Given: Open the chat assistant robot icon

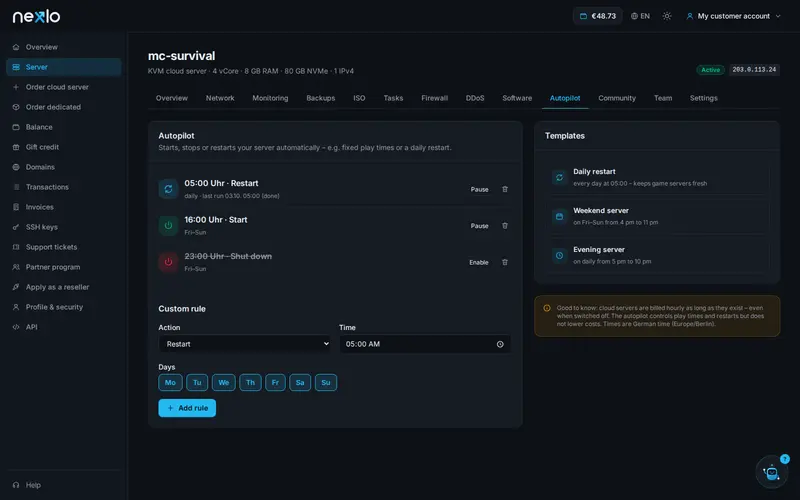Looking at the screenshot, I should click(771, 472).
